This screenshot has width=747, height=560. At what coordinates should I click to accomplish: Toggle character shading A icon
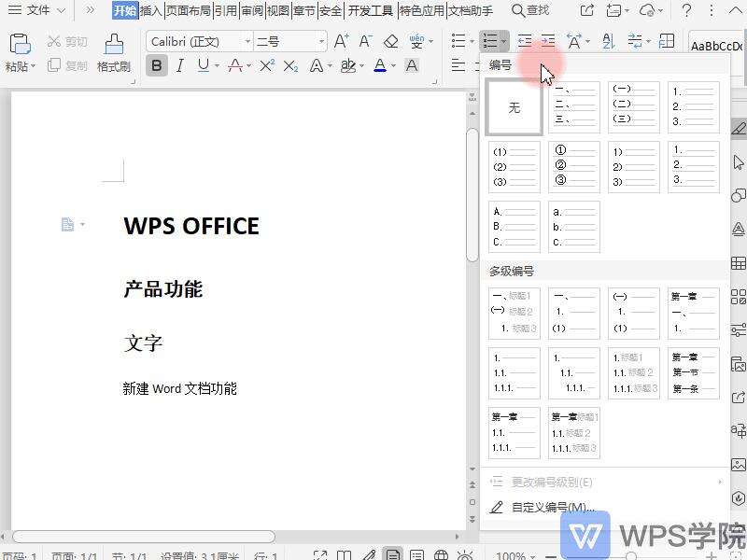[x=412, y=65]
